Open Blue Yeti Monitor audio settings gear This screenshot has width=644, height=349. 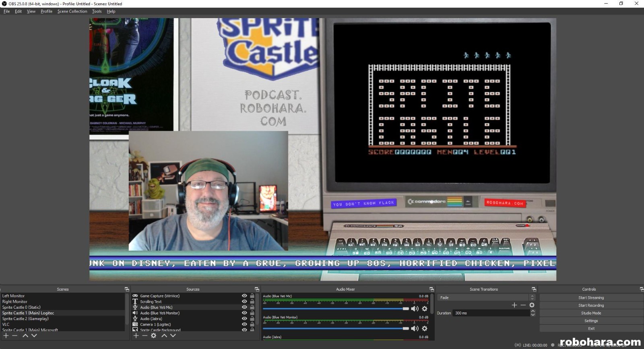point(424,328)
